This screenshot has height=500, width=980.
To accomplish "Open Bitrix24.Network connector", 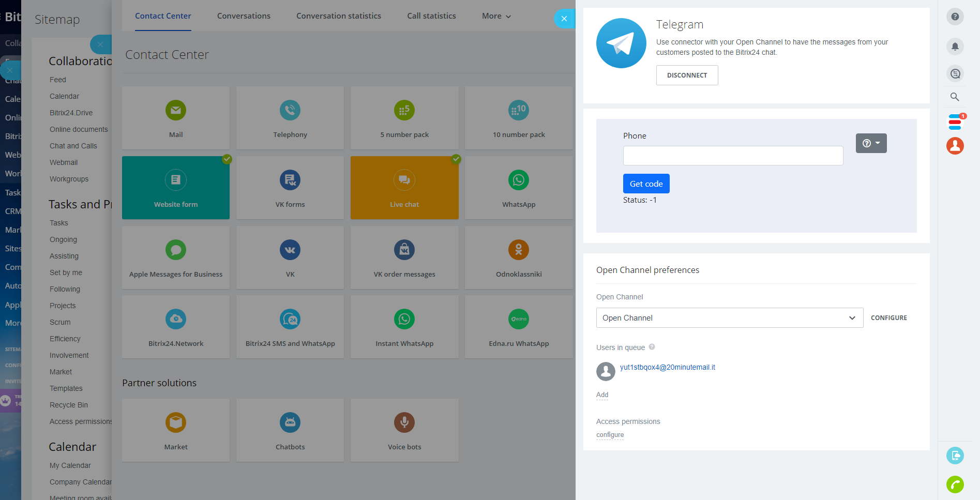I will (x=176, y=327).
